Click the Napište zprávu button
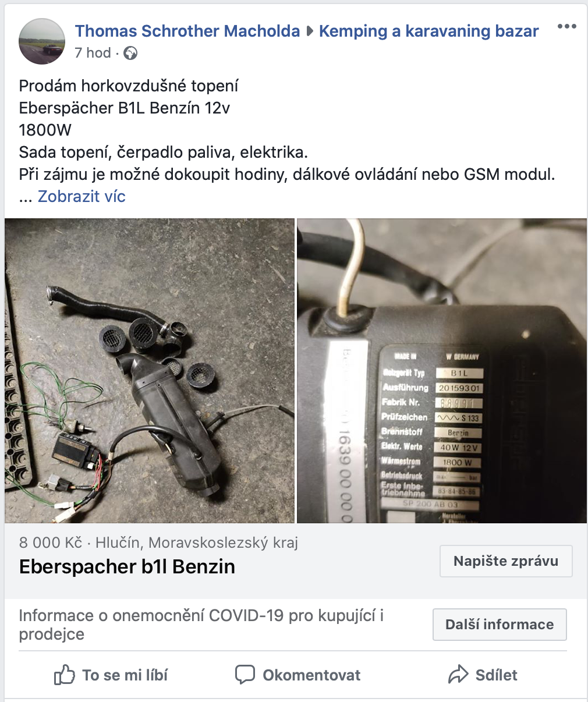Screen dimensions: 588x702 point(506,561)
